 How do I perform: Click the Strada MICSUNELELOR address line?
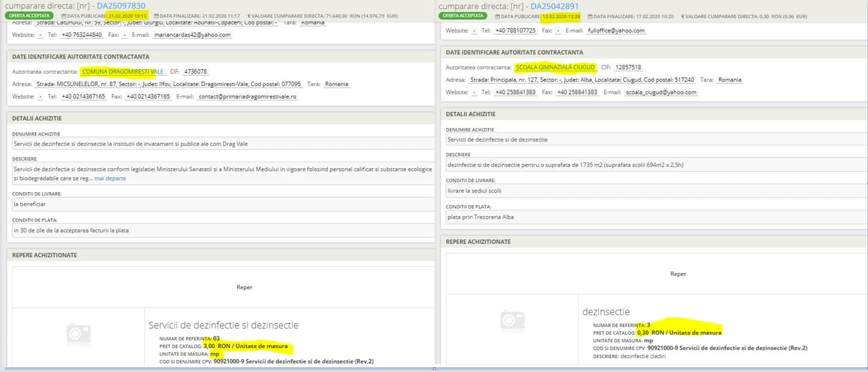point(169,84)
